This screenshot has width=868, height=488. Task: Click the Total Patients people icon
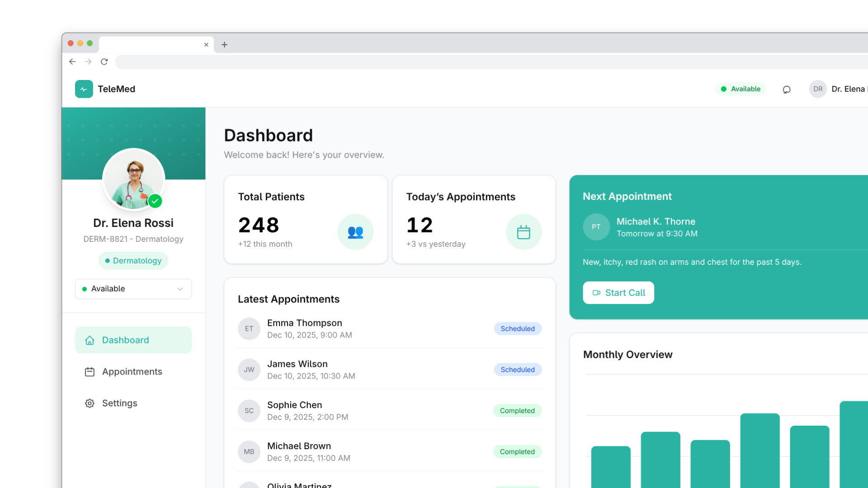355,232
